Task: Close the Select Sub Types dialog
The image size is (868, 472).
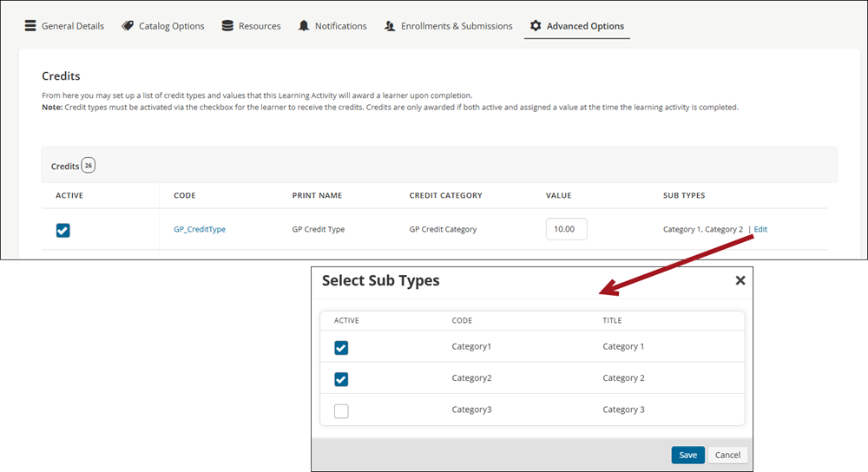Action: click(740, 280)
